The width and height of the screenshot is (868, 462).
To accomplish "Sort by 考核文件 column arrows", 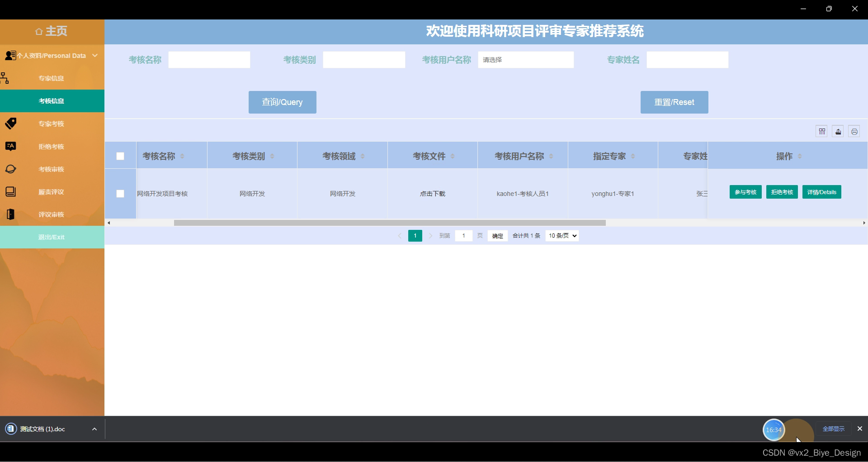I will click(x=453, y=156).
